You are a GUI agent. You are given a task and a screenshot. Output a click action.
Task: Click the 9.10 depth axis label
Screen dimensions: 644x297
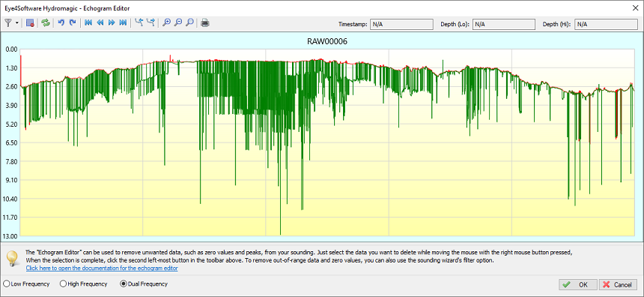[x=11, y=180]
